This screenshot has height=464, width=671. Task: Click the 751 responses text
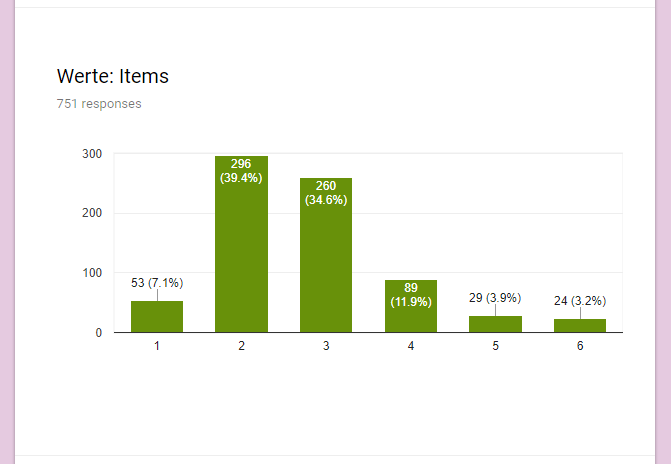[x=99, y=104]
